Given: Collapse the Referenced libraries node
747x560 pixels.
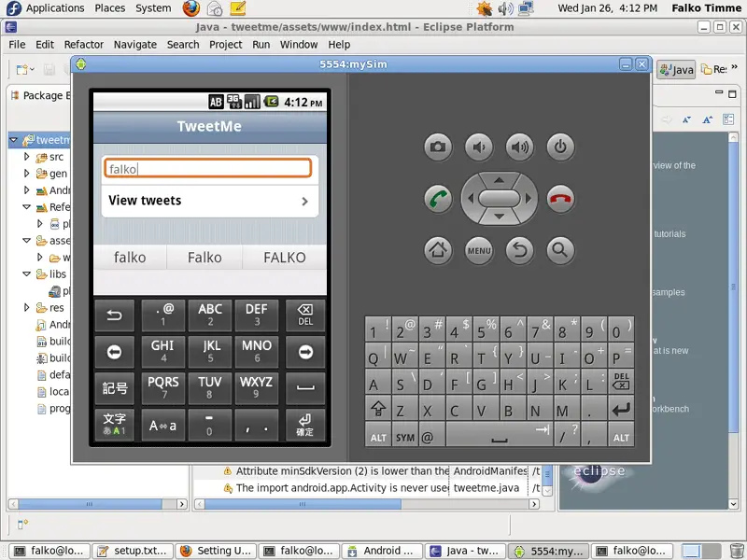Looking at the screenshot, I should [27, 206].
